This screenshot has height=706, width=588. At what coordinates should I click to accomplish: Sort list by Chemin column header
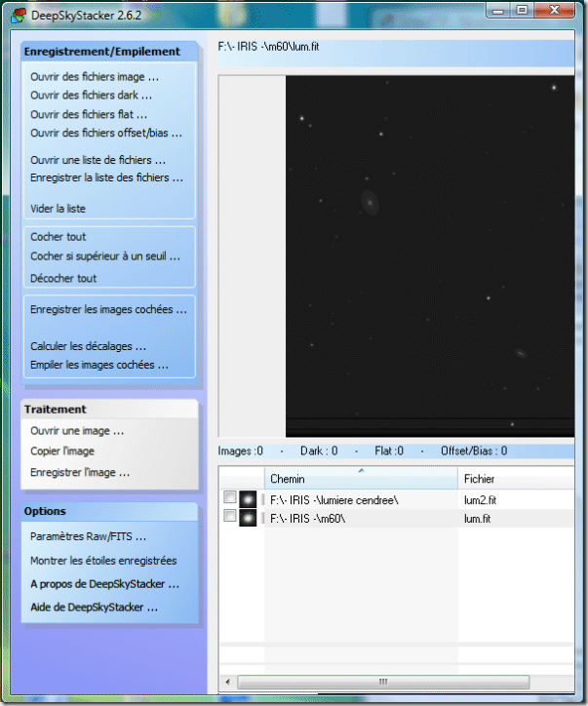point(361,479)
